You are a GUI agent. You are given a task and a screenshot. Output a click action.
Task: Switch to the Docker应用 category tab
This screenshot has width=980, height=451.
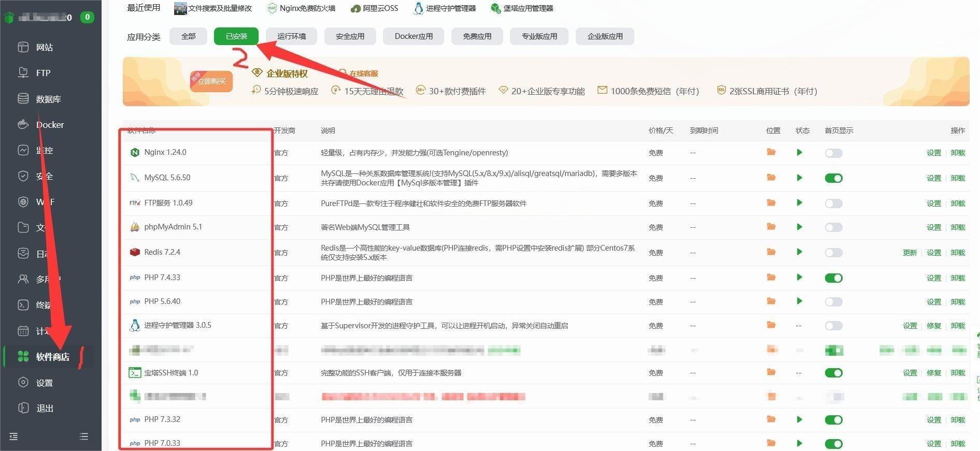click(x=413, y=36)
